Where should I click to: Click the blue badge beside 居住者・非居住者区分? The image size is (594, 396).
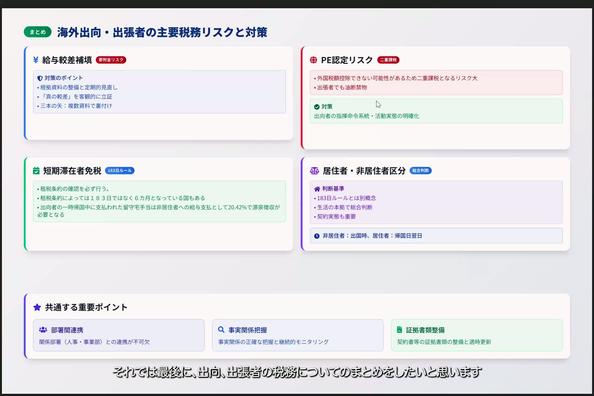420,171
